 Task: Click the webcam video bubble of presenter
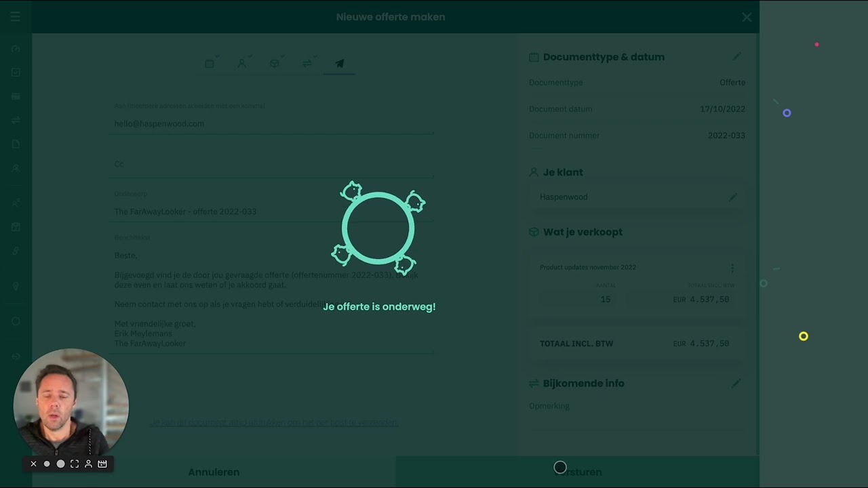71,407
